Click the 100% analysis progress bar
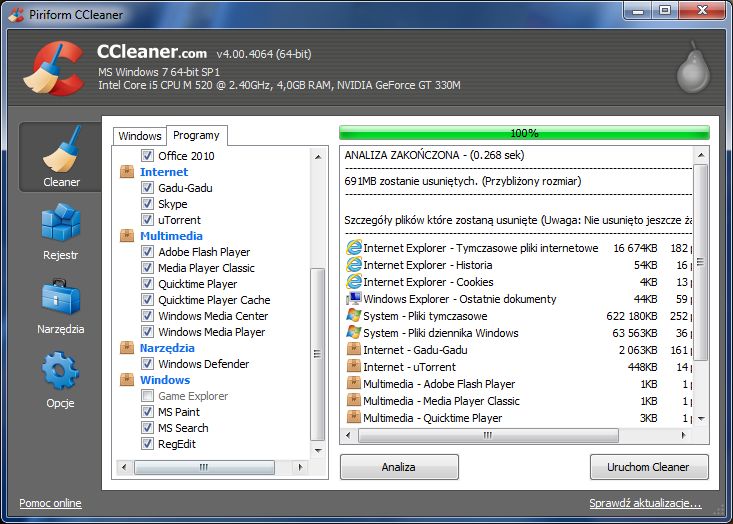This screenshot has width=733, height=524. coord(524,133)
